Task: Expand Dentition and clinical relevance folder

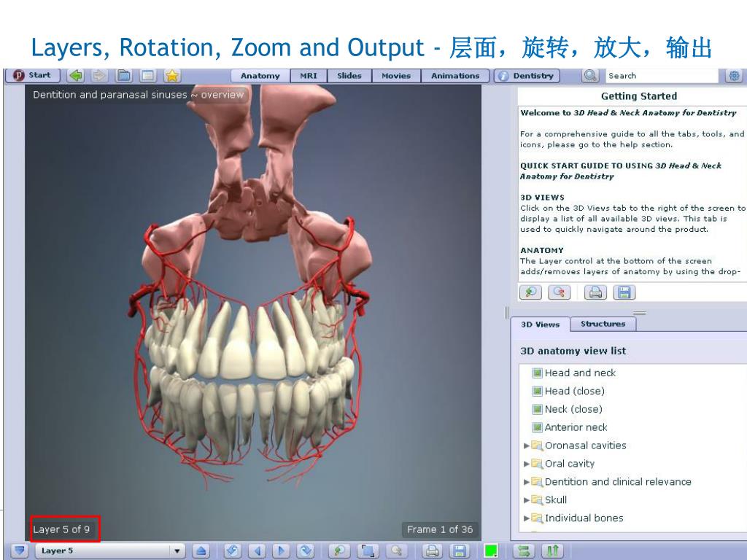Action: point(527,482)
